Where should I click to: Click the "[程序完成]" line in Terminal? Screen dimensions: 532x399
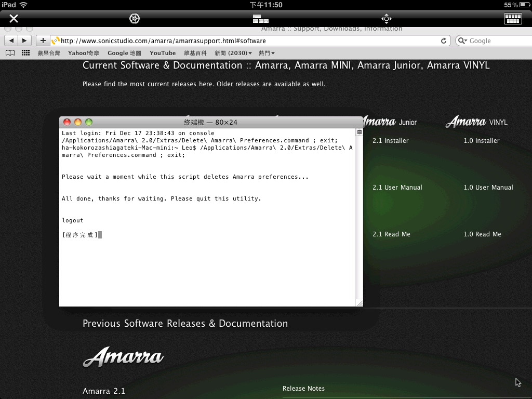tap(80, 235)
